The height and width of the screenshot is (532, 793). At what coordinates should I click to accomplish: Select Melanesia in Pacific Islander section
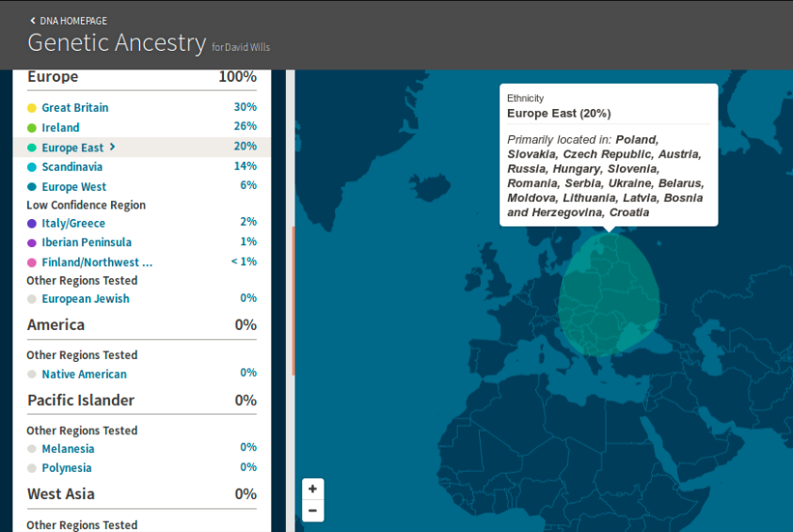(x=68, y=449)
